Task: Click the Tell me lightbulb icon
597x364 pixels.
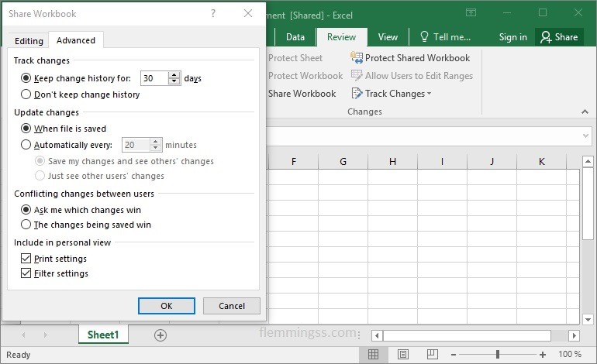Action: coord(425,36)
